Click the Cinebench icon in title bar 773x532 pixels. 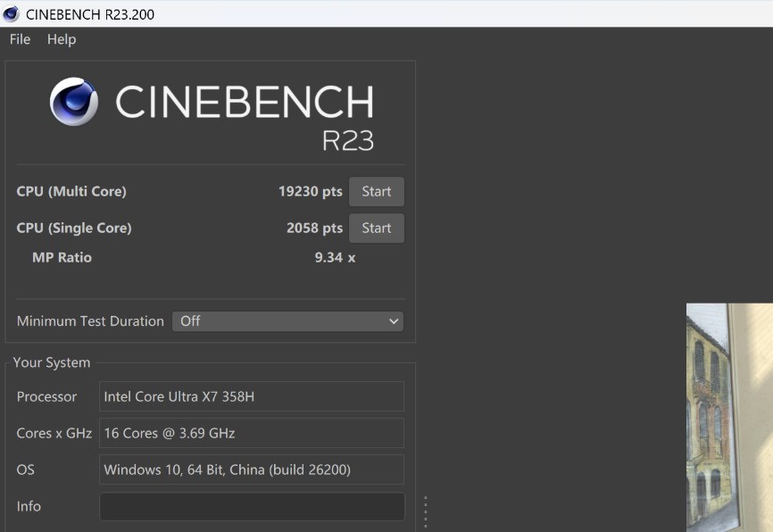tap(12, 13)
